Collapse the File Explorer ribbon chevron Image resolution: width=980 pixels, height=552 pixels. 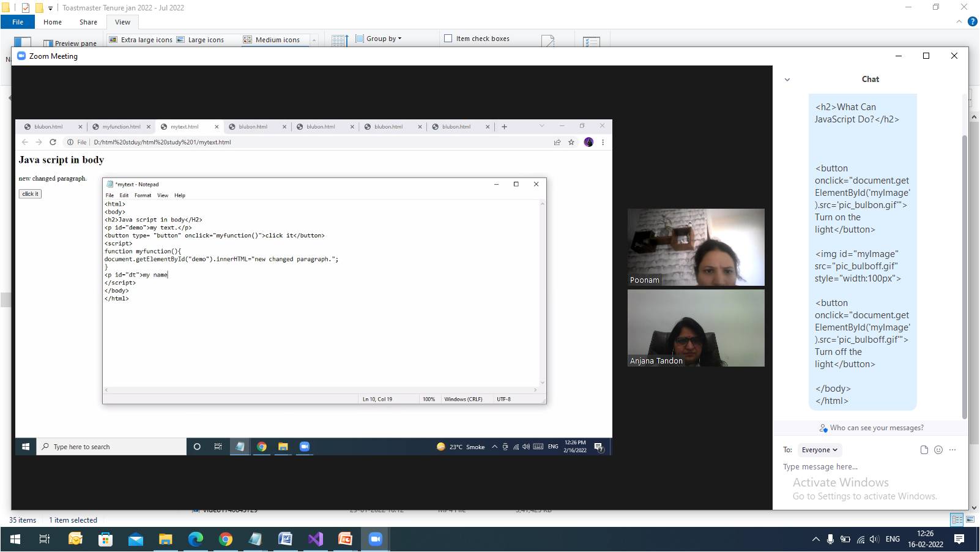click(x=959, y=22)
